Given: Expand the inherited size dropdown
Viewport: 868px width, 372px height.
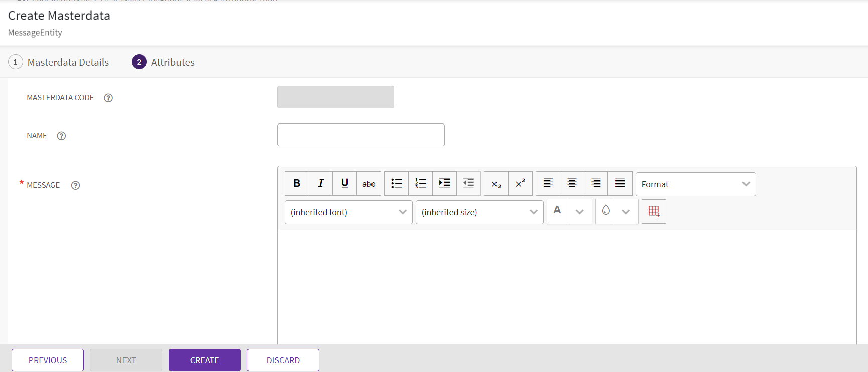Looking at the screenshot, I should tap(479, 212).
